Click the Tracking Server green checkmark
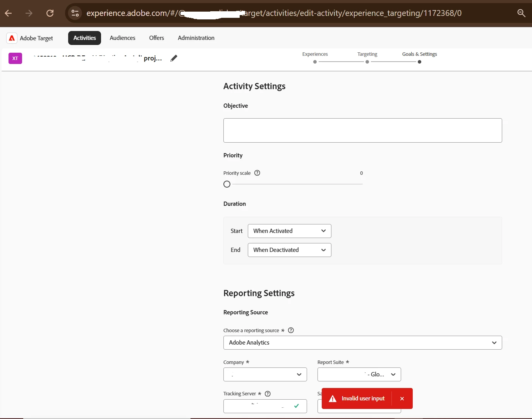 (296, 406)
